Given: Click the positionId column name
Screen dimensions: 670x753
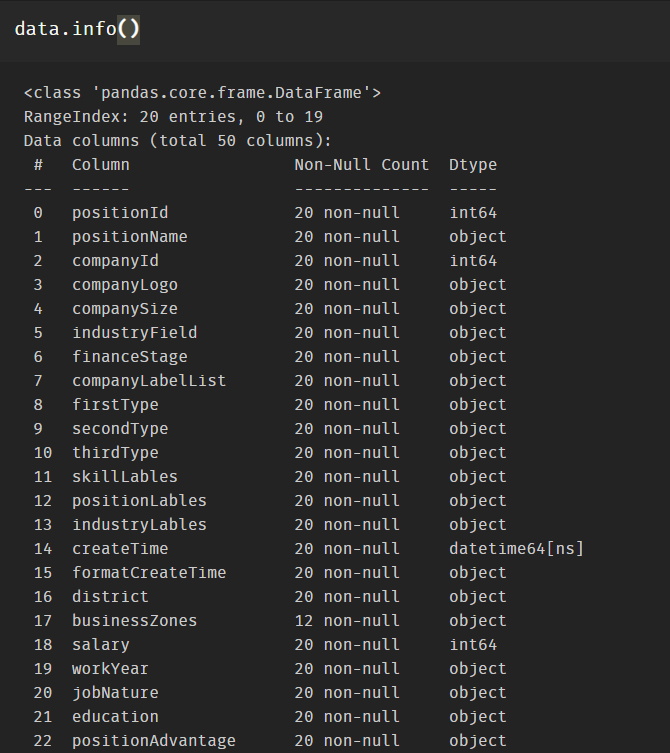Looking at the screenshot, I should (x=120, y=213).
